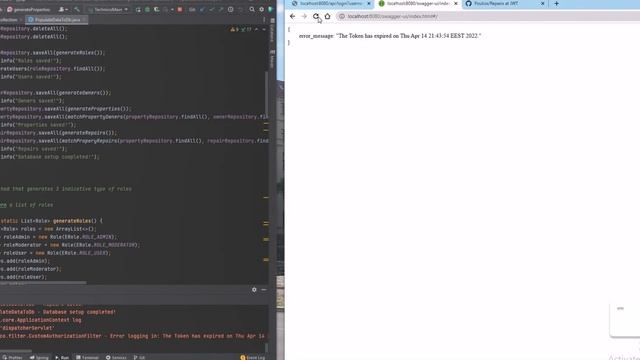Open the editor tabs more options menu

pyautogui.click(x=264, y=20)
